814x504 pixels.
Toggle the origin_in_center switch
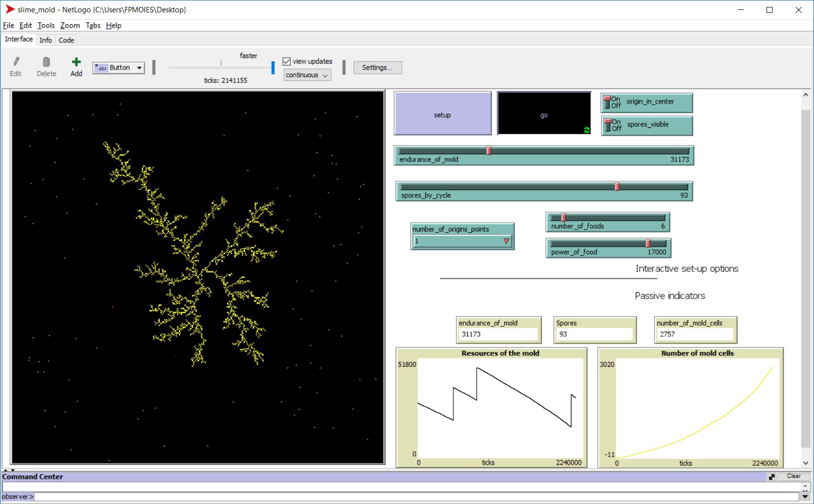tap(608, 102)
